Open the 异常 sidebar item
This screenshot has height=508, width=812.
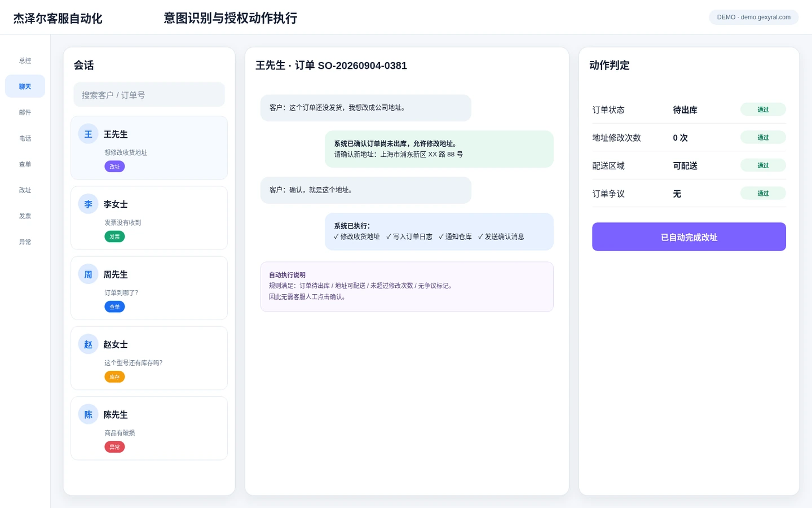point(25,242)
